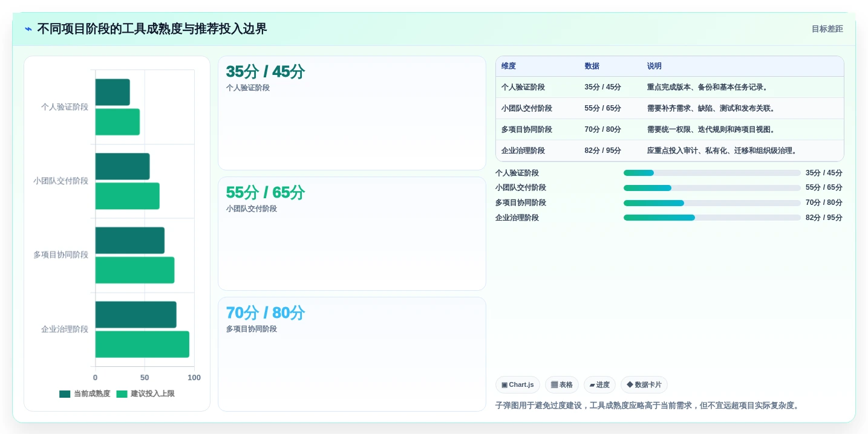Toggle the 当前成熟度 legend swatch
The height and width of the screenshot is (434, 868).
click(x=65, y=394)
